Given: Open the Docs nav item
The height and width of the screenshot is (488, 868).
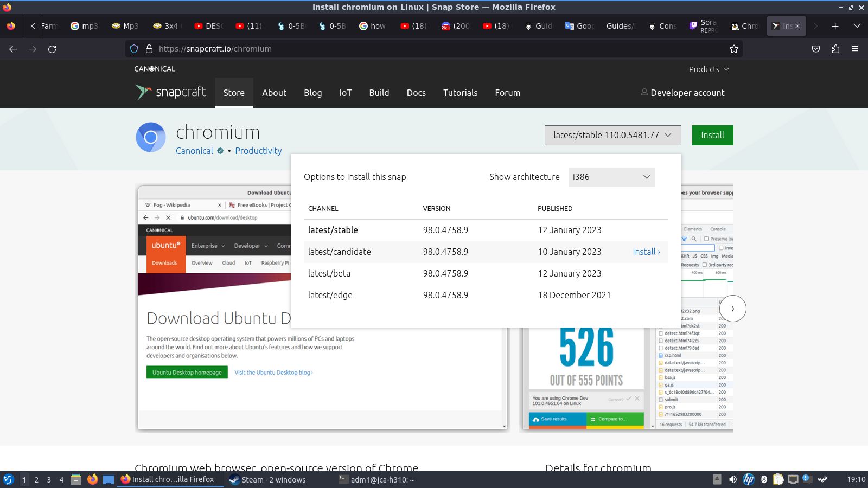Looking at the screenshot, I should 416,93.
